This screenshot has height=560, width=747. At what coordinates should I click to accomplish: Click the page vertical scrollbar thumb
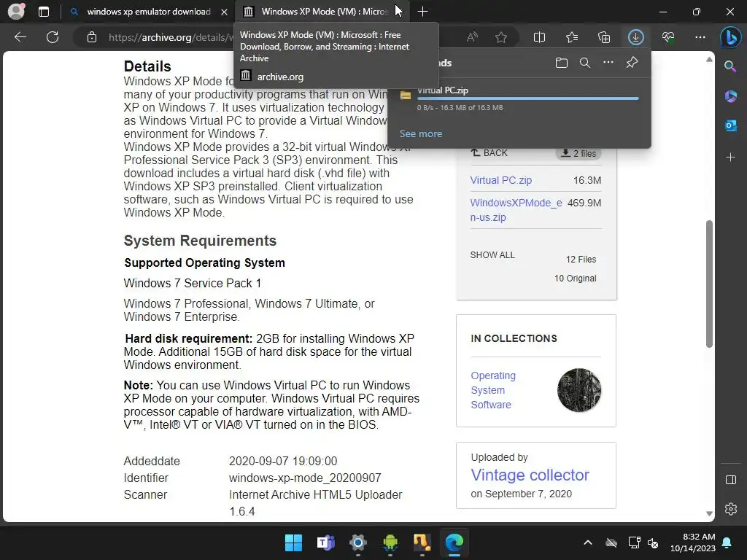tap(709, 284)
